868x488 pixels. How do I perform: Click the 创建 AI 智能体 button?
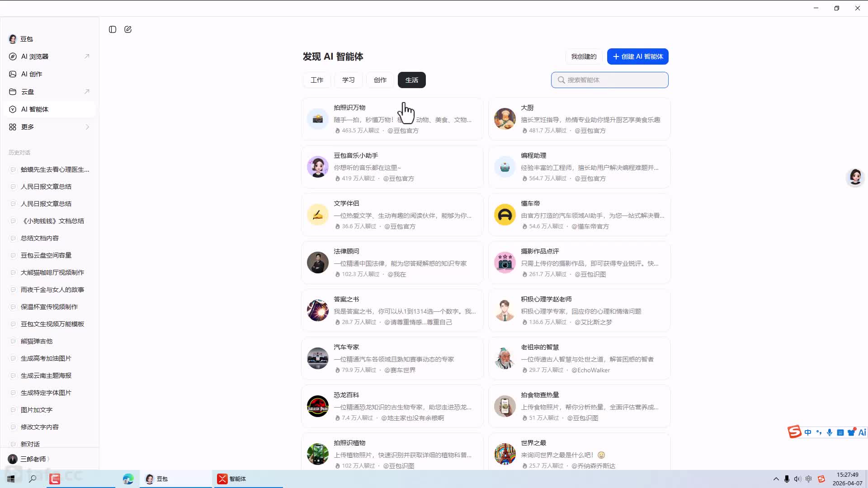[x=637, y=56]
